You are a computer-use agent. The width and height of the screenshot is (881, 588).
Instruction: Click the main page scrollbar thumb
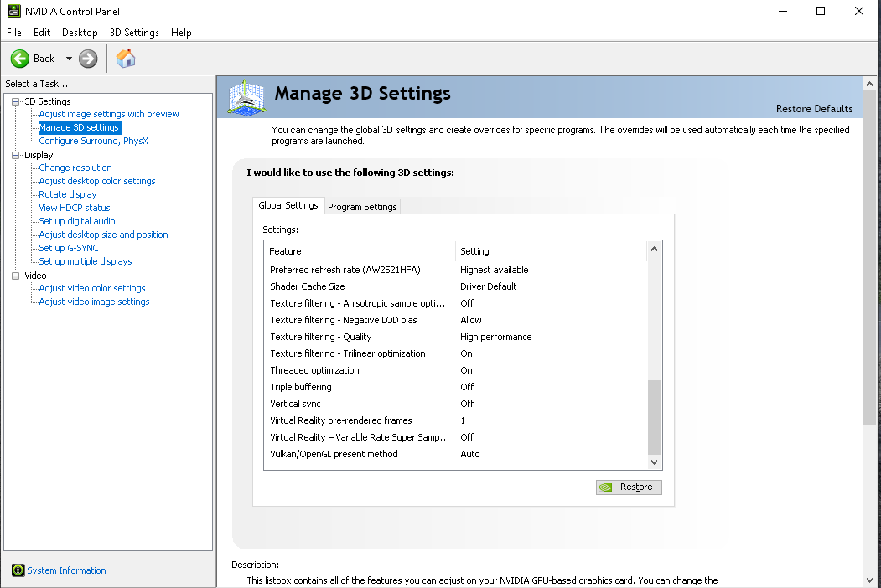coord(869,257)
